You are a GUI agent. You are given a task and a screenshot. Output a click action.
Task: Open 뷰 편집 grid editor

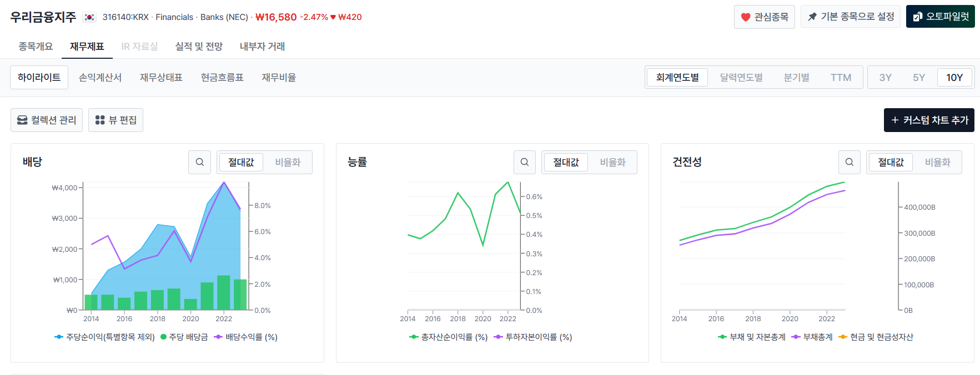[115, 120]
